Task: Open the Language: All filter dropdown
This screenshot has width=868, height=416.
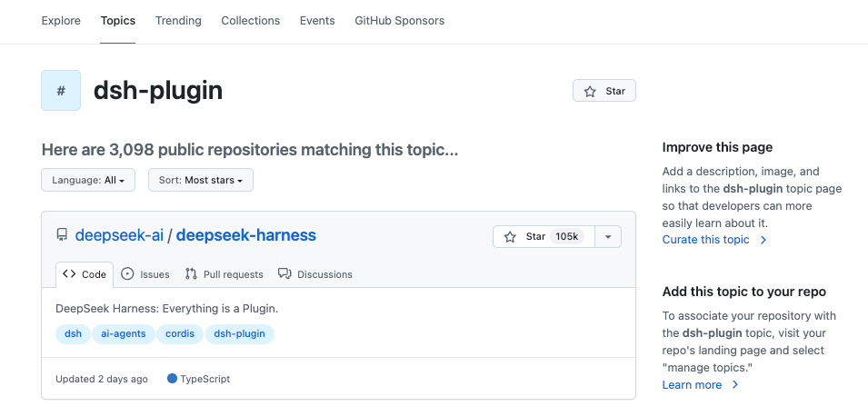Action: (88, 180)
